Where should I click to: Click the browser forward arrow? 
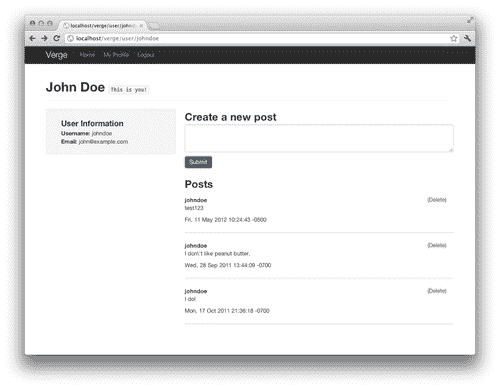click(x=44, y=38)
